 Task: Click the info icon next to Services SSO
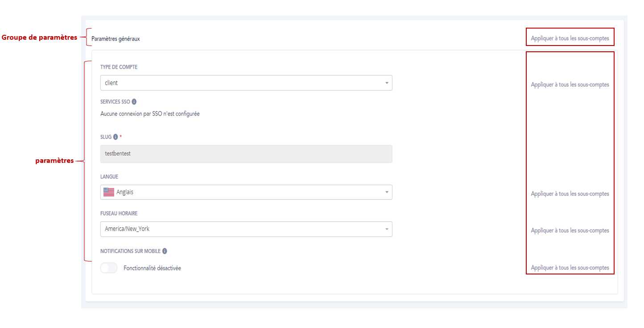tap(134, 102)
